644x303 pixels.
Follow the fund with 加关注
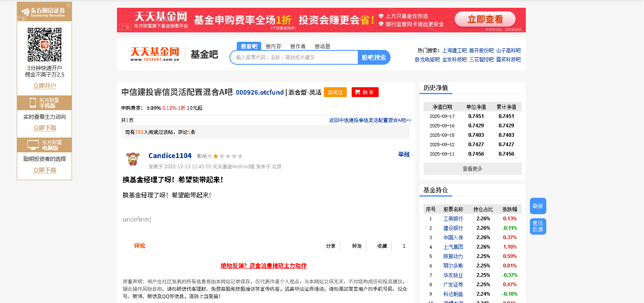(x=335, y=92)
